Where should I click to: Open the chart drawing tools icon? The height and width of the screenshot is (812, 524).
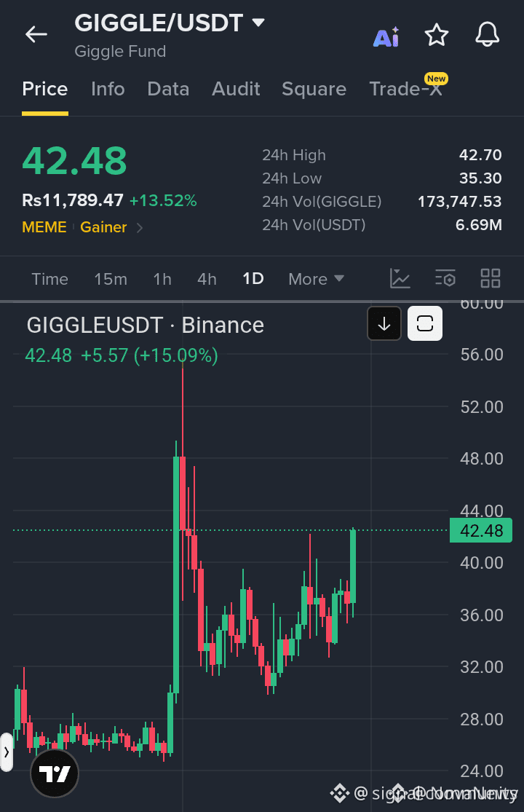(x=400, y=279)
